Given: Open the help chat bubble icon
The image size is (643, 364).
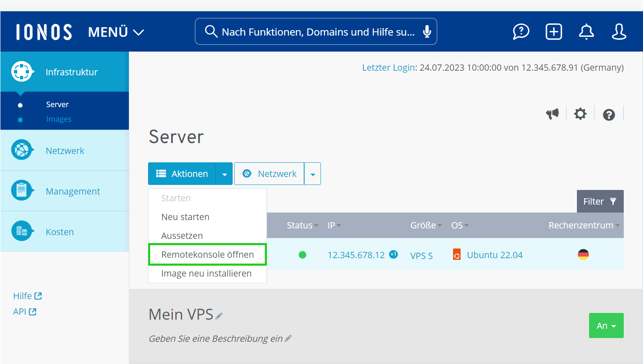Looking at the screenshot, I should point(521,32).
